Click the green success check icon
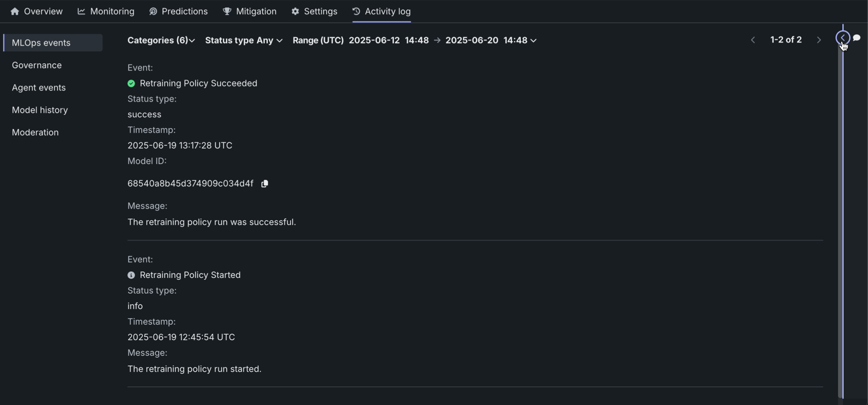Image resolution: width=868 pixels, height=405 pixels. (131, 83)
